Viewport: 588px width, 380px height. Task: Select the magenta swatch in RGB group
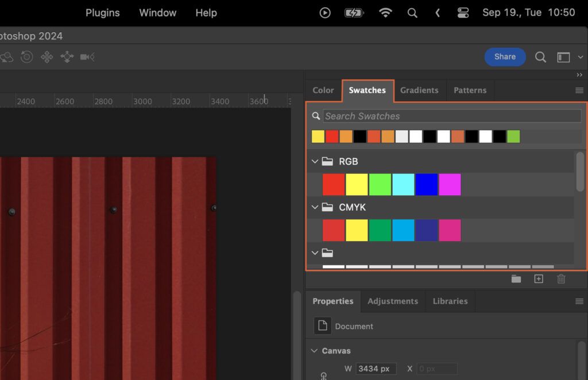pos(450,184)
